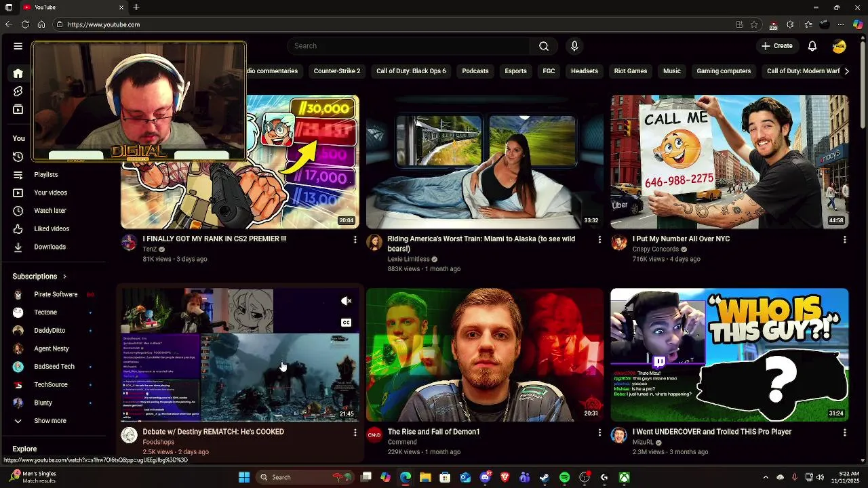Click the browser home icon
Image resolution: width=868 pixels, height=488 pixels.
(x=41, y=24)
